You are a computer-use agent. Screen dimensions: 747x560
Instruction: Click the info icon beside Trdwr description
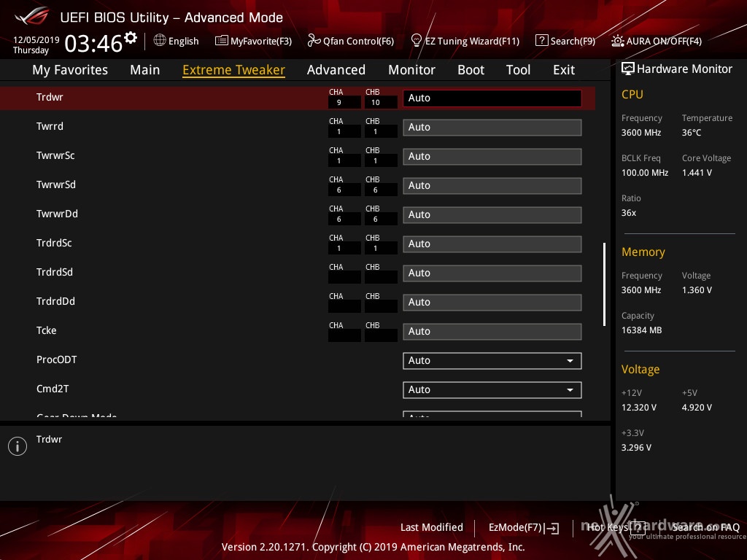(x=18, y=446)
